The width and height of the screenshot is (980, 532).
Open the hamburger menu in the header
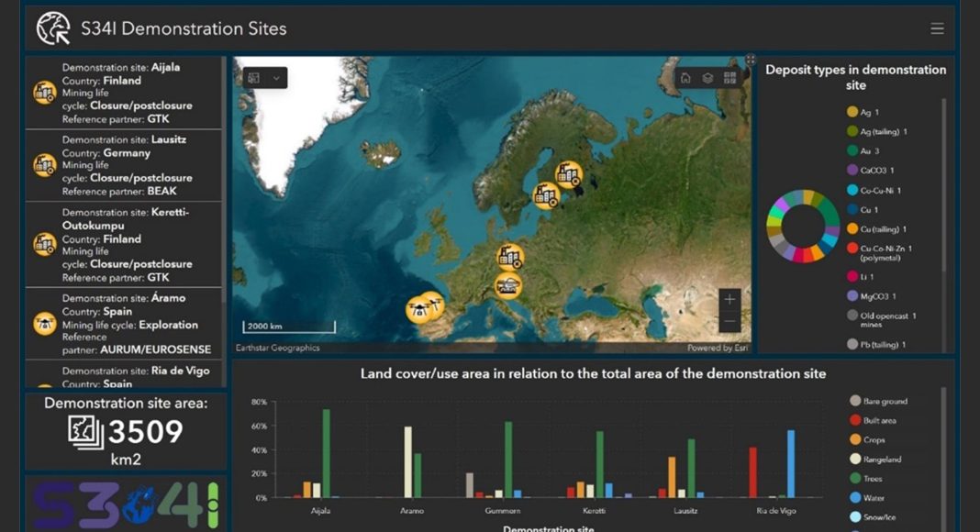click(937, 28)
